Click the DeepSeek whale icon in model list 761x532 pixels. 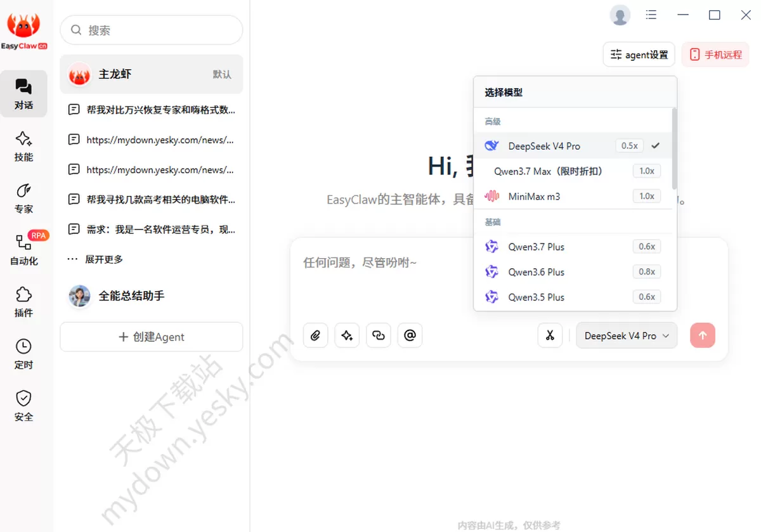pos(491,146)
